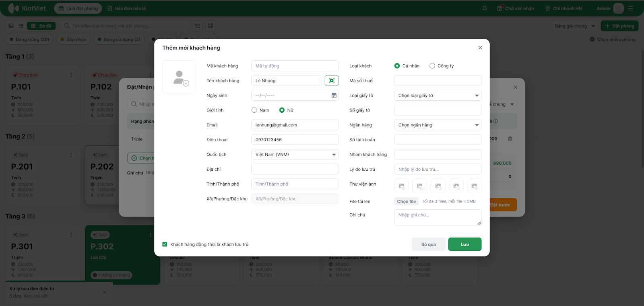The image size is (644, 306).
Task: Choose Công ty customer type
Action: pos(432,66)
